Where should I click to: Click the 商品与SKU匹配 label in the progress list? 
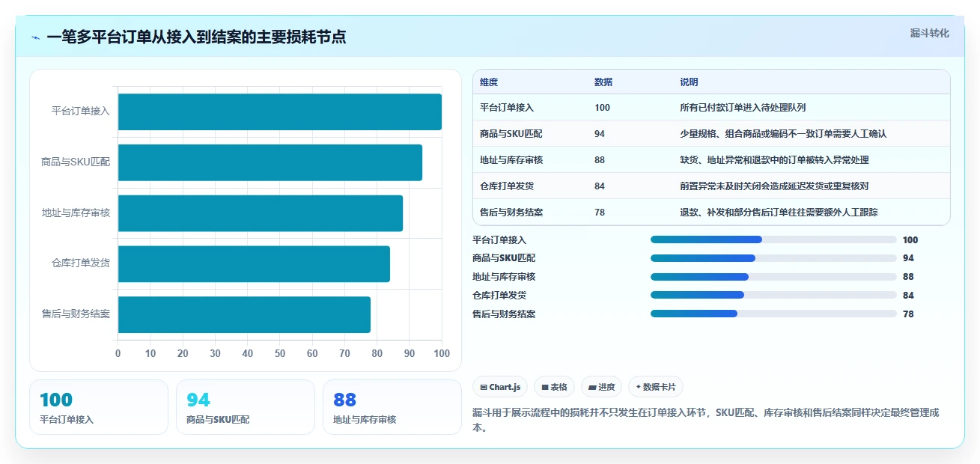[504, 258]
